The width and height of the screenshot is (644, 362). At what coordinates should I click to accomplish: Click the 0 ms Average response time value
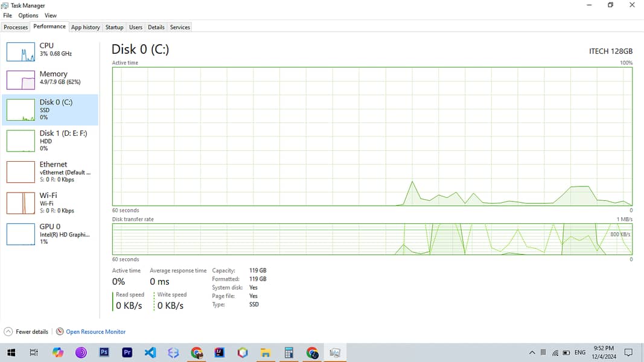pyautogui.click(x=159, y=282)
